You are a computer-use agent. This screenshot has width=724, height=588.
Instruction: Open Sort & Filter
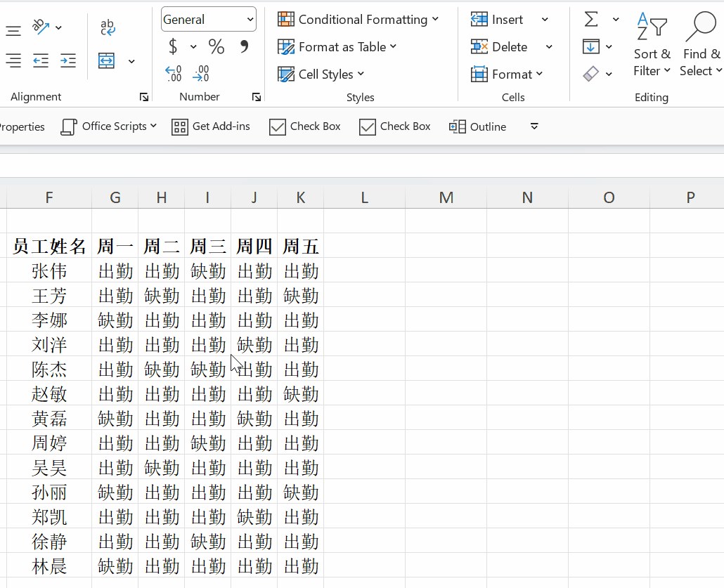pyautogui.click(x=652, y=44)
